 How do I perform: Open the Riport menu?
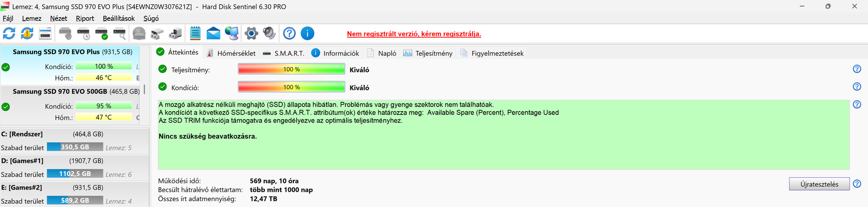(x=85, y=18)
